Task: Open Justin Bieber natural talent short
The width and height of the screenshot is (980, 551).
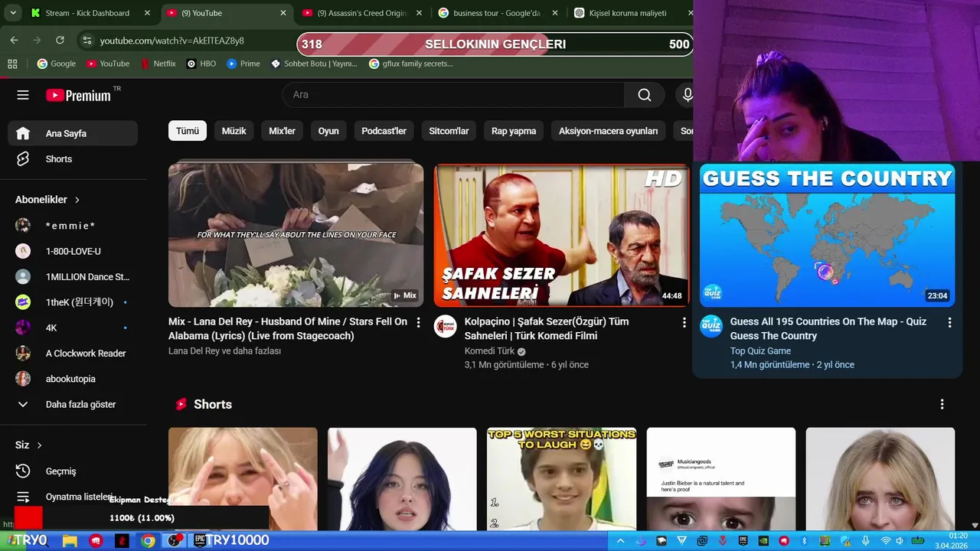Action: [x=720, y=479]
